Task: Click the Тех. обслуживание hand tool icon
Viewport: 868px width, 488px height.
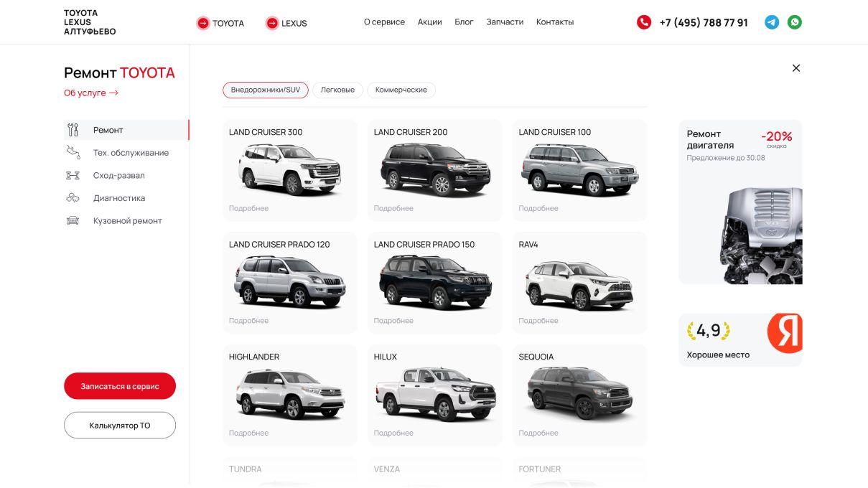Action: tap(72, 152)
